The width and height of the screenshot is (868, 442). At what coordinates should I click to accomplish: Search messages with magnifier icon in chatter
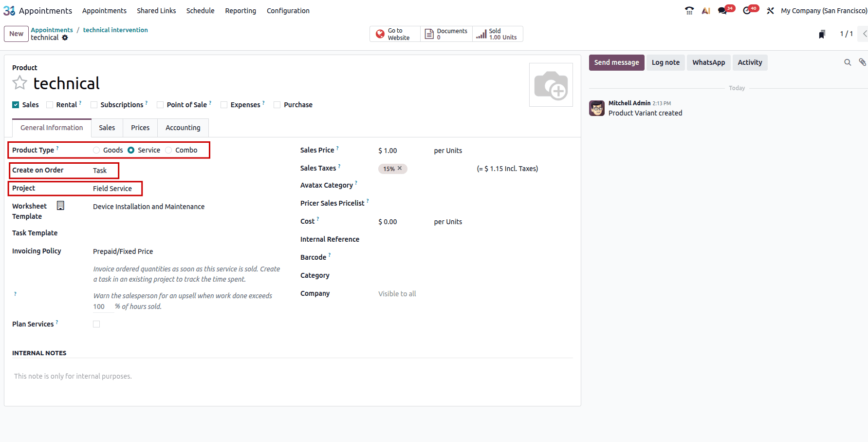coord(848,62)
